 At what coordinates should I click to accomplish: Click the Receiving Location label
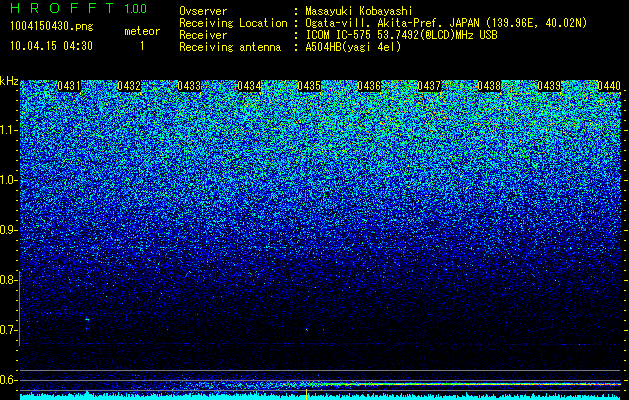233,23
